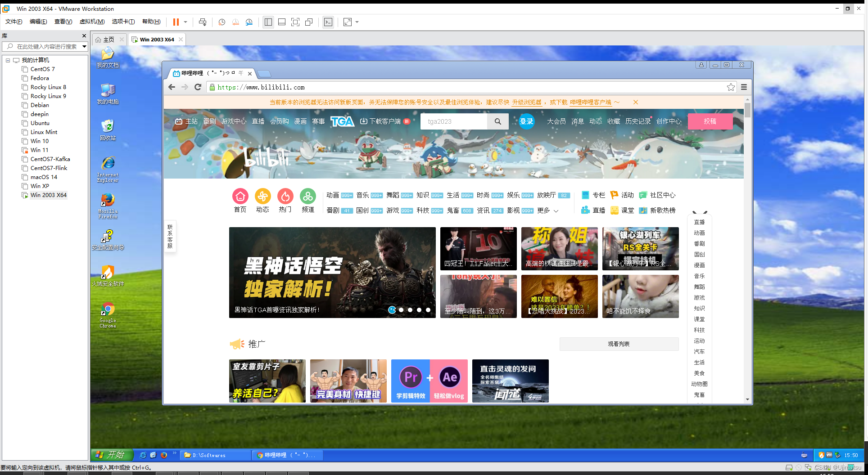Open the 编辑(E) menu
This screenshot has height=475, width=868.
click(38, 22)
